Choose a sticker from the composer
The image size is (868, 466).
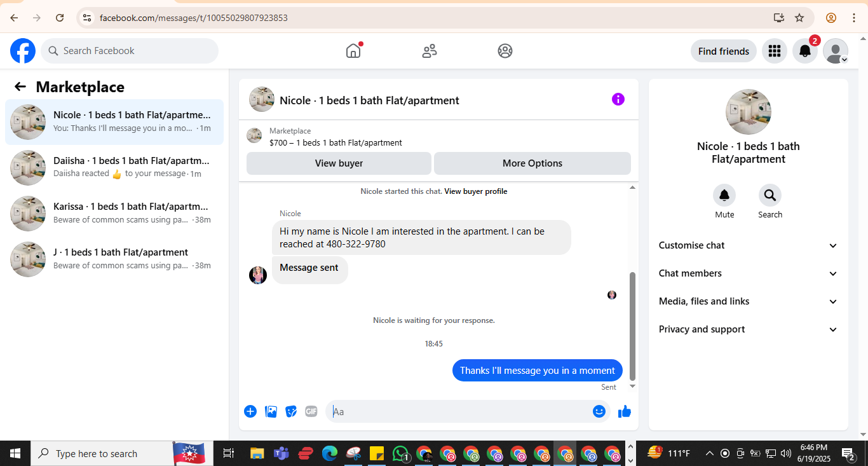pos(291,411)
